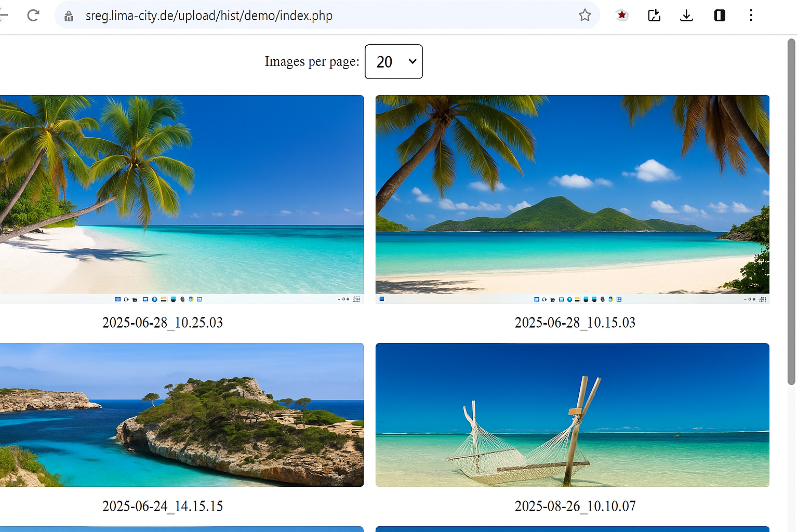
Task: Open the Chrome three-dot menu
Action: point(751,16)
